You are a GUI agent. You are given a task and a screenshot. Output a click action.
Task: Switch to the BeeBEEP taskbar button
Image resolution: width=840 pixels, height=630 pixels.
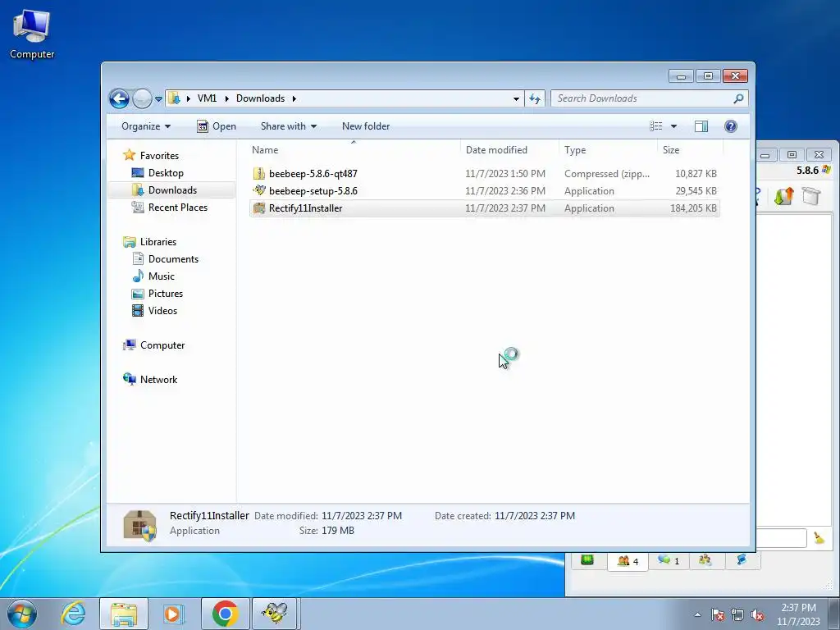(275, 614)
